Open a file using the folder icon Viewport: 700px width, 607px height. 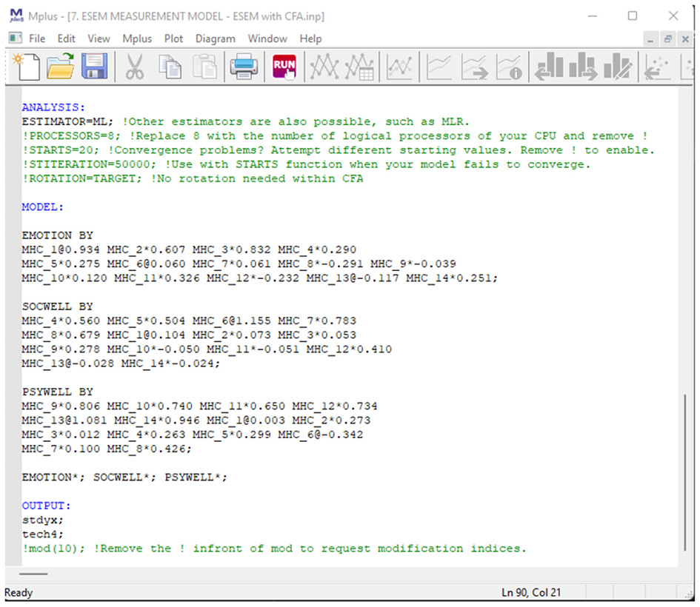tap(61, 68)
